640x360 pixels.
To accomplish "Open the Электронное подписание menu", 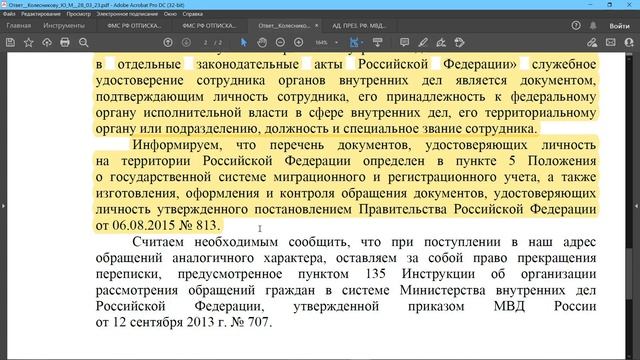I will [x=127, y=14].
